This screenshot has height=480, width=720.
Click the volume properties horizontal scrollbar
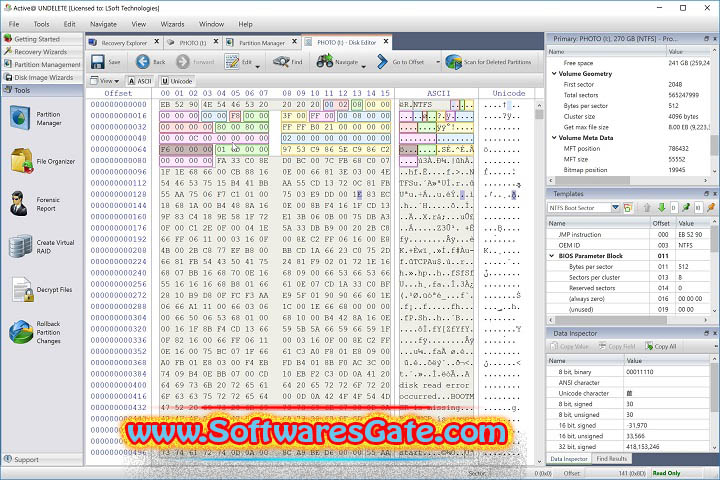[629, 181]
